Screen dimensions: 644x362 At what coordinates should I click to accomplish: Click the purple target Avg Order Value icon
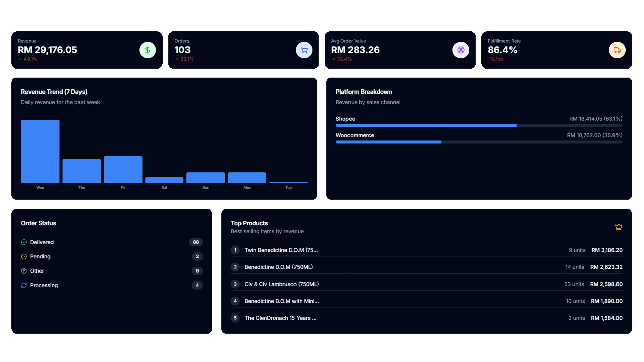coord(461,50)
